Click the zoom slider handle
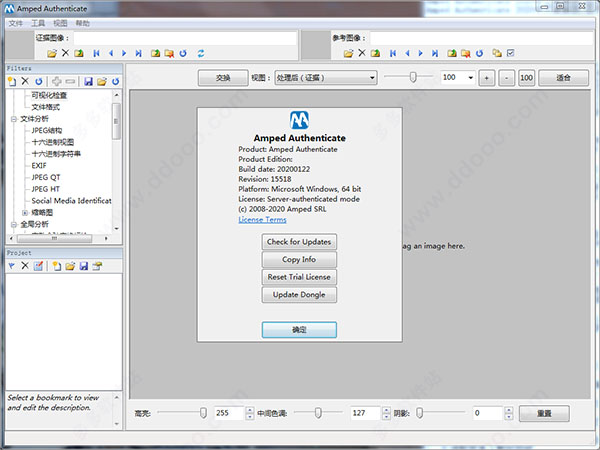The image size is (600, 450). pyautogui.click(x=413, y=77)
